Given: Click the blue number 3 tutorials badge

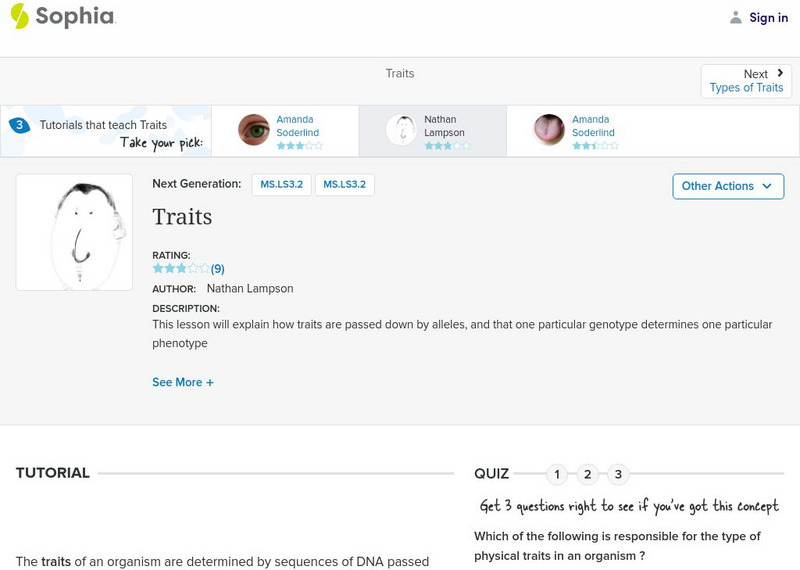Looking at the screenshot, I should pos(19,125).
